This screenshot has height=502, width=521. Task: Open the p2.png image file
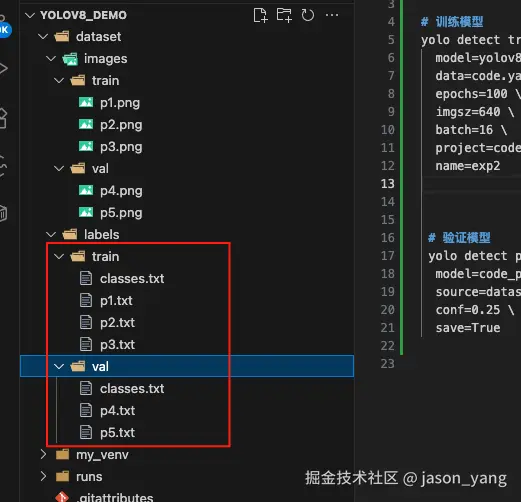121,125
